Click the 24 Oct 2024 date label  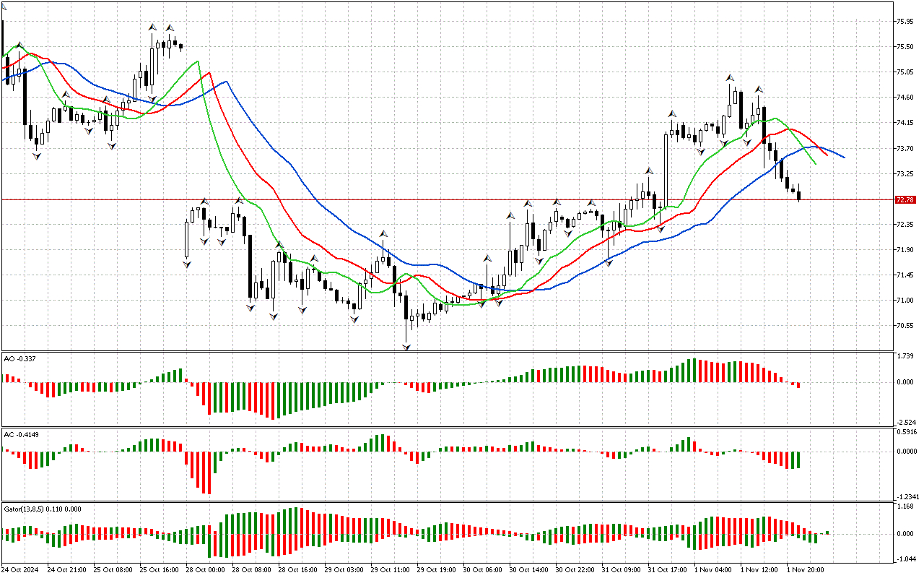pos(21,570)
